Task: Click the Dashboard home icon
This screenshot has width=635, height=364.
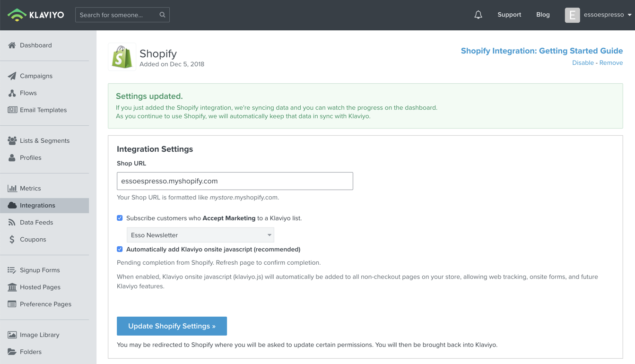Action: point(12,45)
